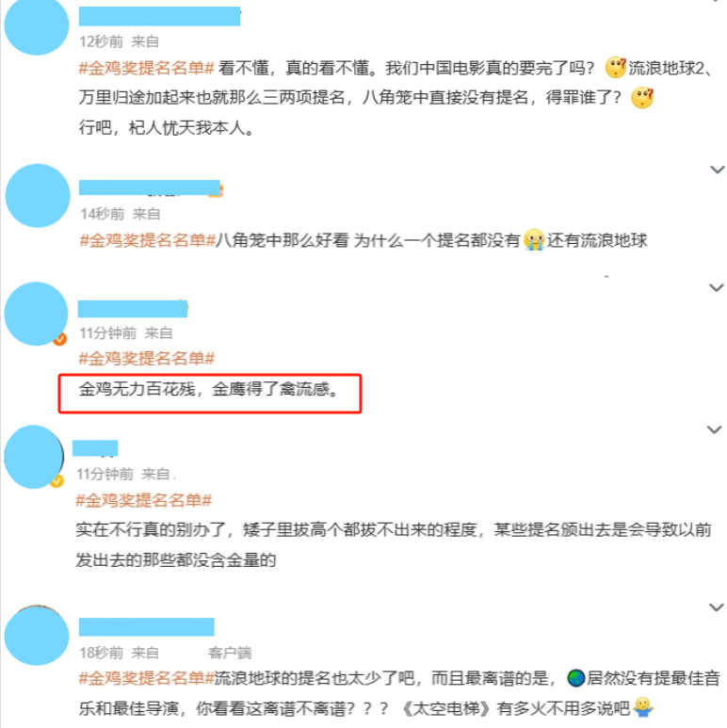Viewport: 727px width, 728px height.
Task: Click yellow verified badge on fourth avatar
Action: tap(57, 481)
